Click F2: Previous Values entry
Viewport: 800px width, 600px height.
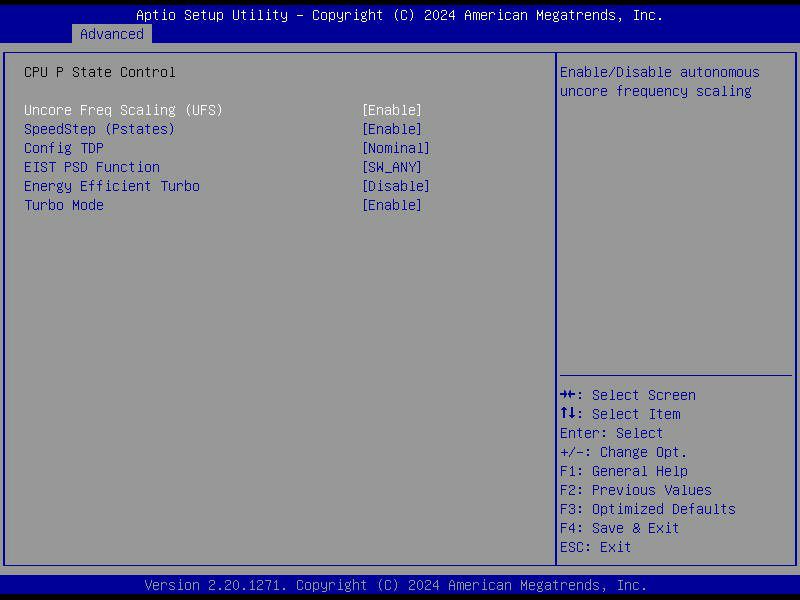634,490
